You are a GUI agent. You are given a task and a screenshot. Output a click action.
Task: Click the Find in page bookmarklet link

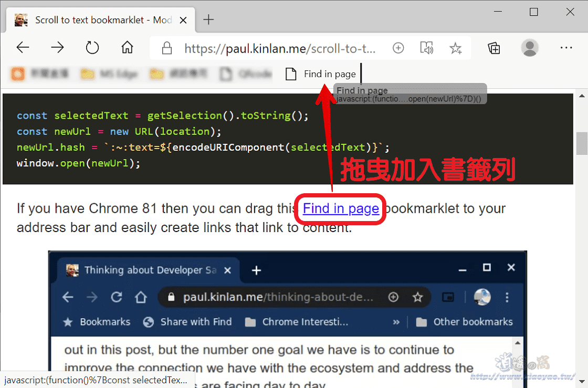(341, 208)
